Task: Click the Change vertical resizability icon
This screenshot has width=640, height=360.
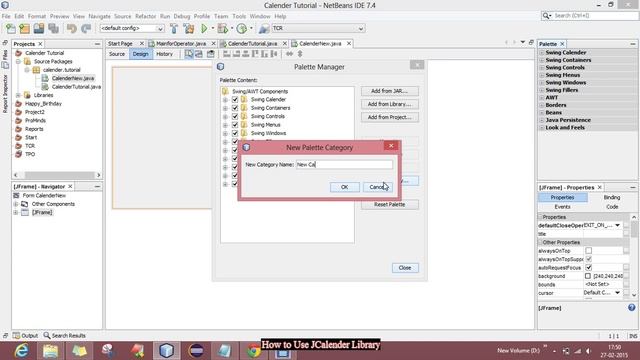Action: pos(300,54)
